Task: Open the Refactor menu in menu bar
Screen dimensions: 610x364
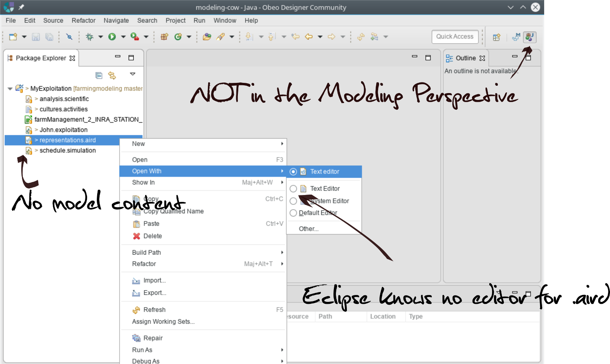Action: 83,20
